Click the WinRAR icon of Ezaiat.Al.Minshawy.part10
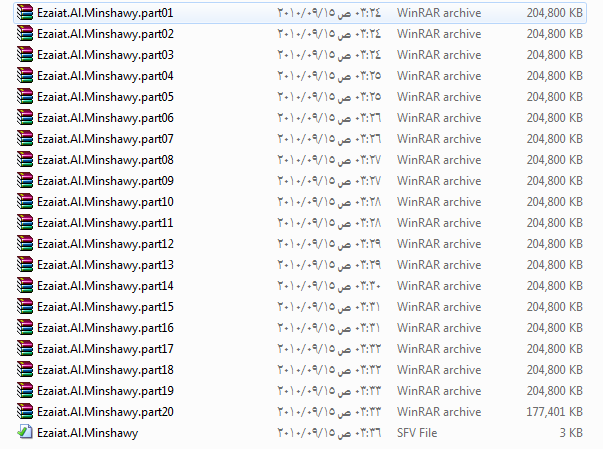The width and height of the screenshot is (603, 449). (x=25, y=201)
